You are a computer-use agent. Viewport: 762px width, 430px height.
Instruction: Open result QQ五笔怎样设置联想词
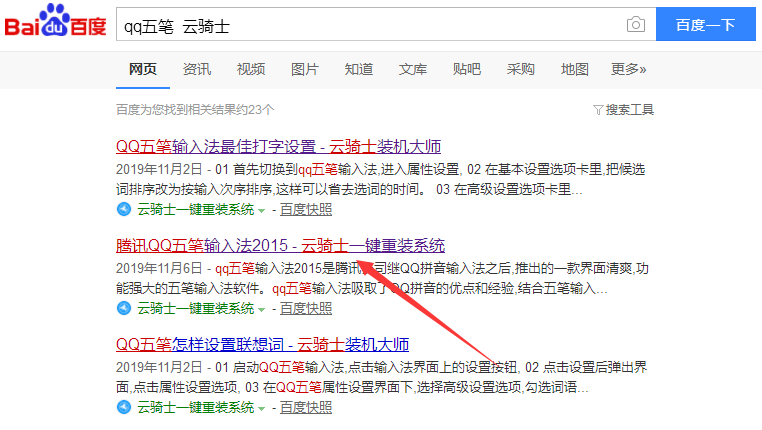point(262,344)
